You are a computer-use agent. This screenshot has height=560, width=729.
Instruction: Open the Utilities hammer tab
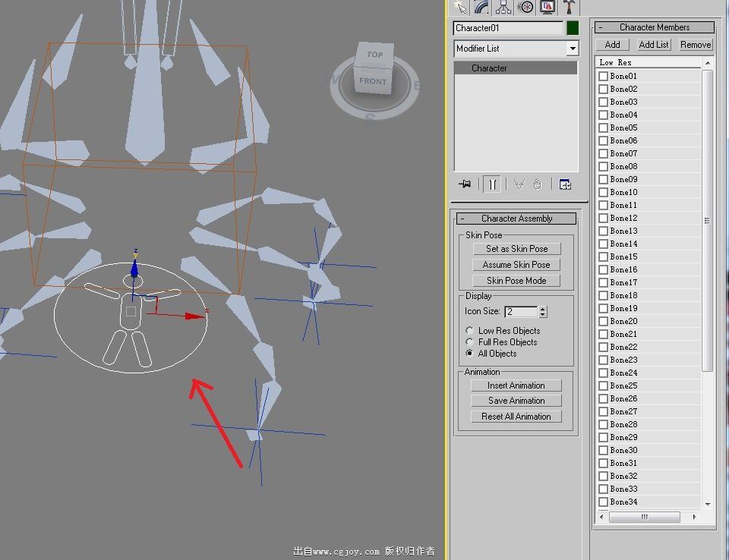[x=569, y=7]
